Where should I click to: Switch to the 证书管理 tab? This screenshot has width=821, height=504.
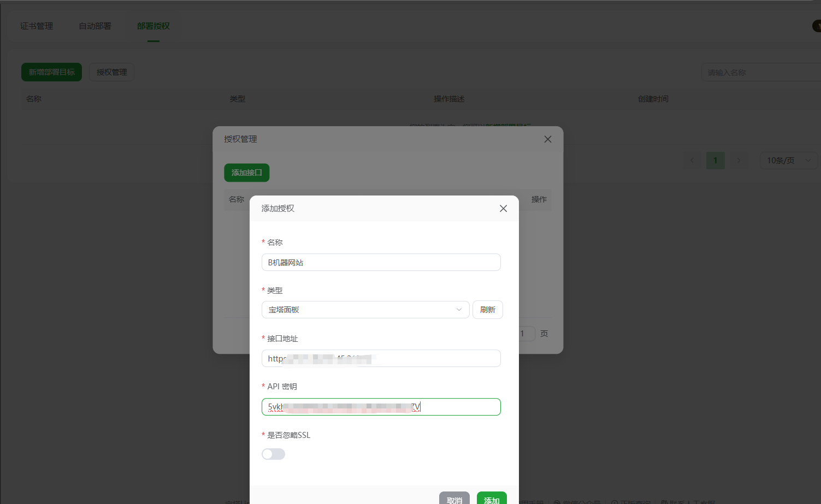37,26
